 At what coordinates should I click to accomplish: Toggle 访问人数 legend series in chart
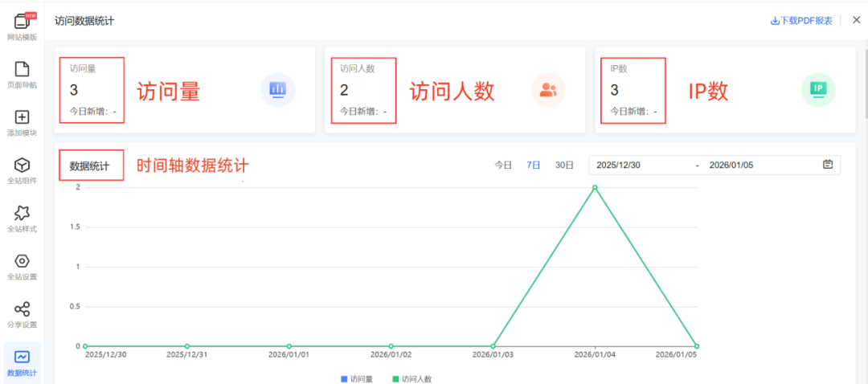(x=411, y=378)
